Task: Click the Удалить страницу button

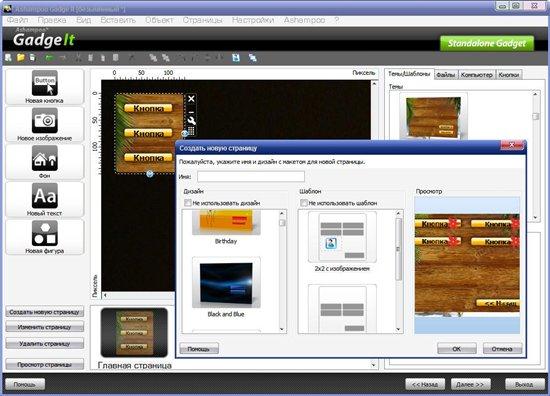Action: click(x=45, y=344)
